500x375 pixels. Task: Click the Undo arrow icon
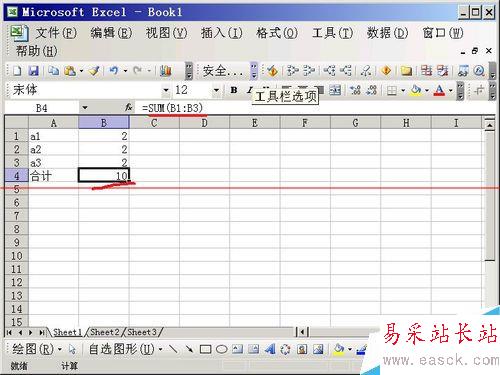(x=114, y=71)
